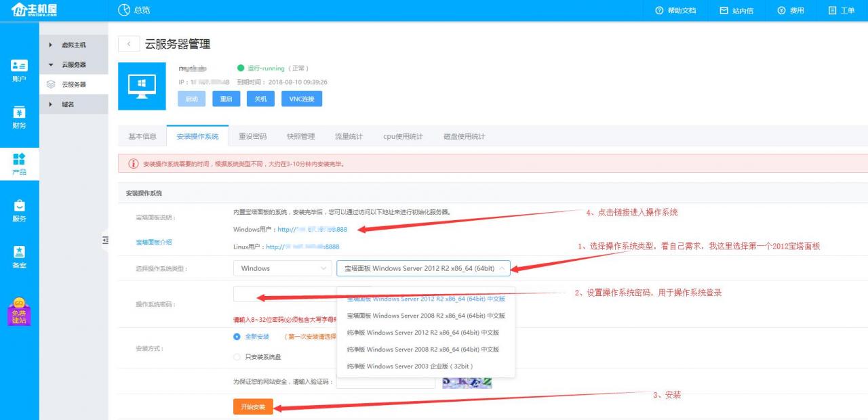Switch to the 磁盘使用统计 tab
868x420 pixels.
465,136
